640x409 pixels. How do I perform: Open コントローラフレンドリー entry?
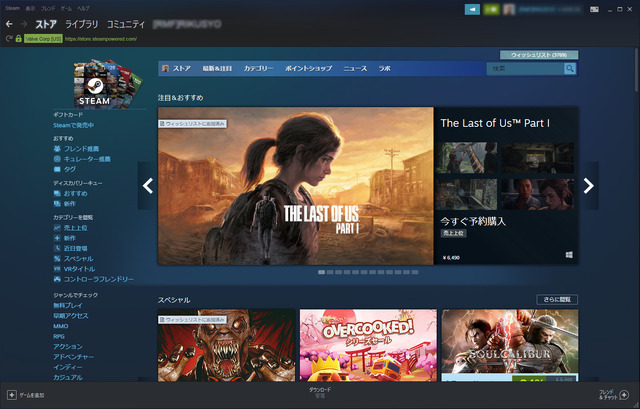[93, 279]
